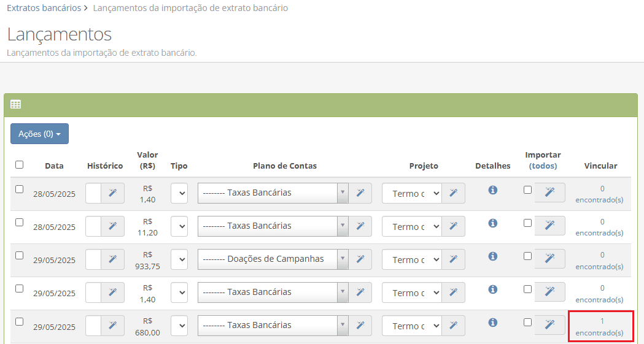Open Taxas Bancárias select in R$ 680,00 row
Image resolution: width=644 pixels, height=344 pixels.
[x=273, y=326]
